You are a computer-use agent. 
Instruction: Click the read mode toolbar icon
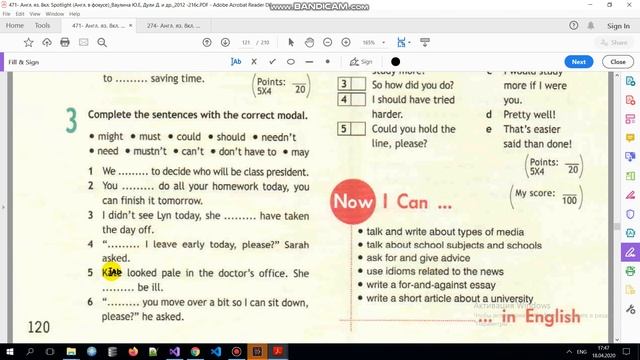(425, 42)
